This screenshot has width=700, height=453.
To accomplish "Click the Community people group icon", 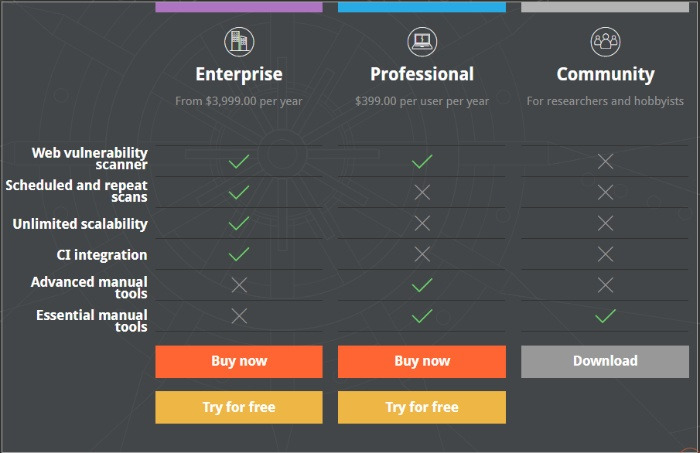I will [x=605, y=42].
